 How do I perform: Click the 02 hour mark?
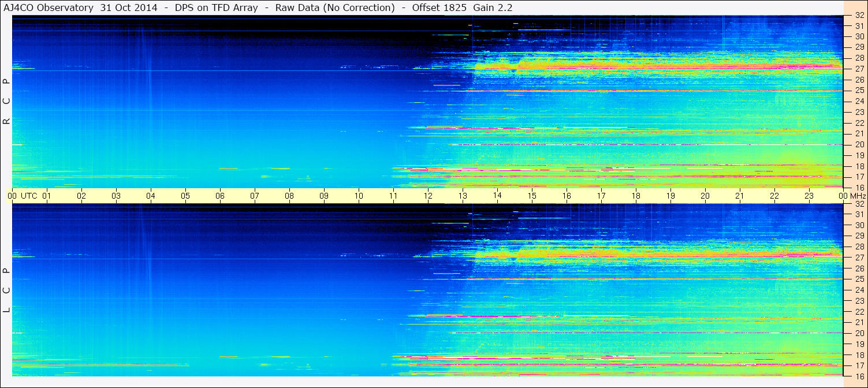coord(81,196)
